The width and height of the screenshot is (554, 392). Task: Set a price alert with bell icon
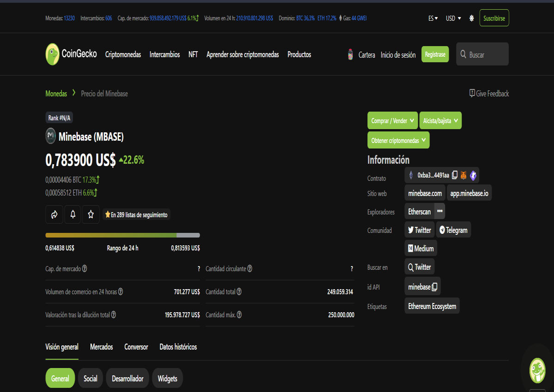72,214
